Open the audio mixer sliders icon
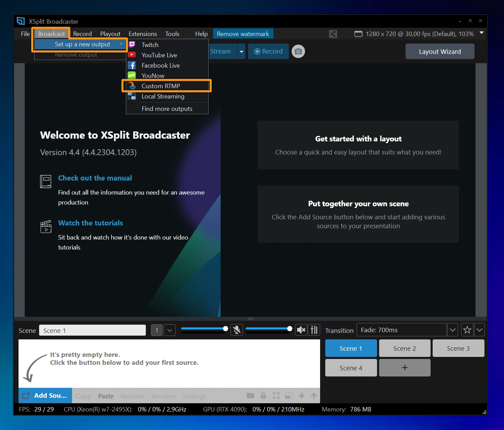 314,330
